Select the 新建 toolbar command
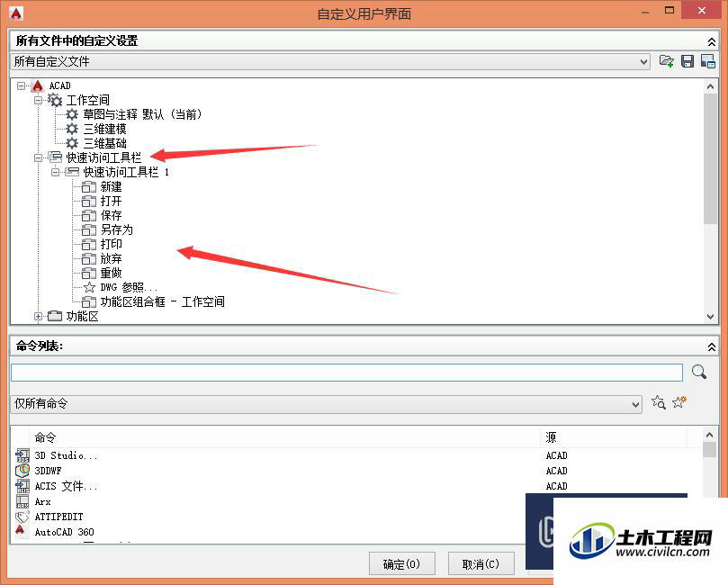 tap(111, 186)
